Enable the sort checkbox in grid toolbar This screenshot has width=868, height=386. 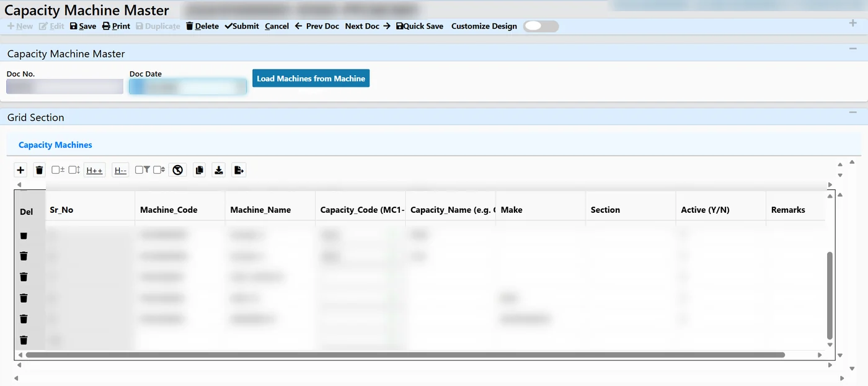[159, 169]
